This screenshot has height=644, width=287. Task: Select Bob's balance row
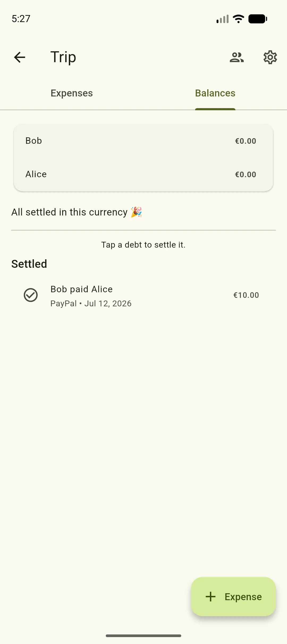point(143,141)
